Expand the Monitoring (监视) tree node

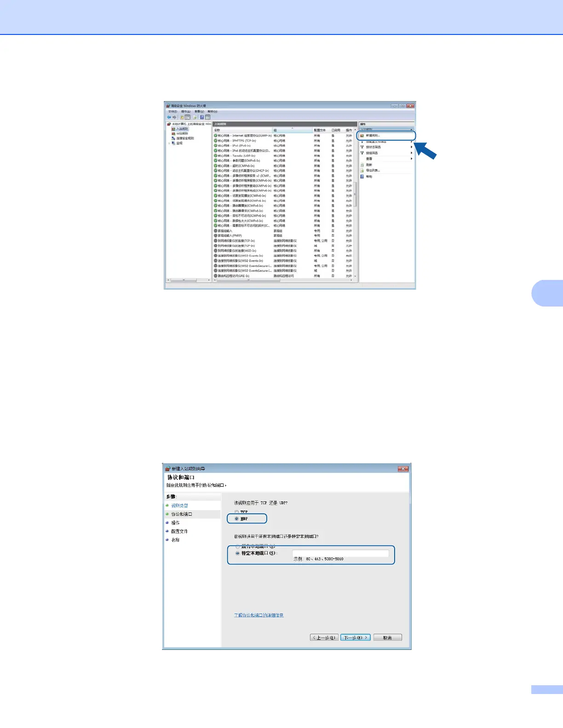[x=169, y=143]
